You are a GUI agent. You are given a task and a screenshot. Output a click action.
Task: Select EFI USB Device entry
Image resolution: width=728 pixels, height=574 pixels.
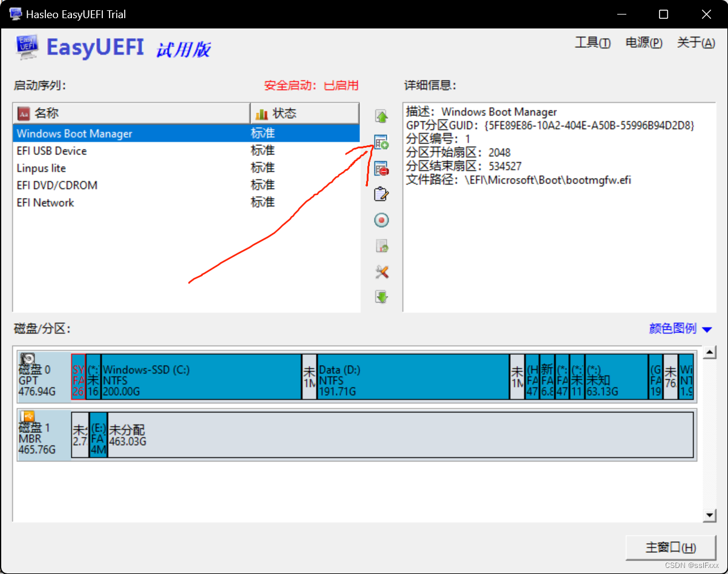(x=186, y=151)
